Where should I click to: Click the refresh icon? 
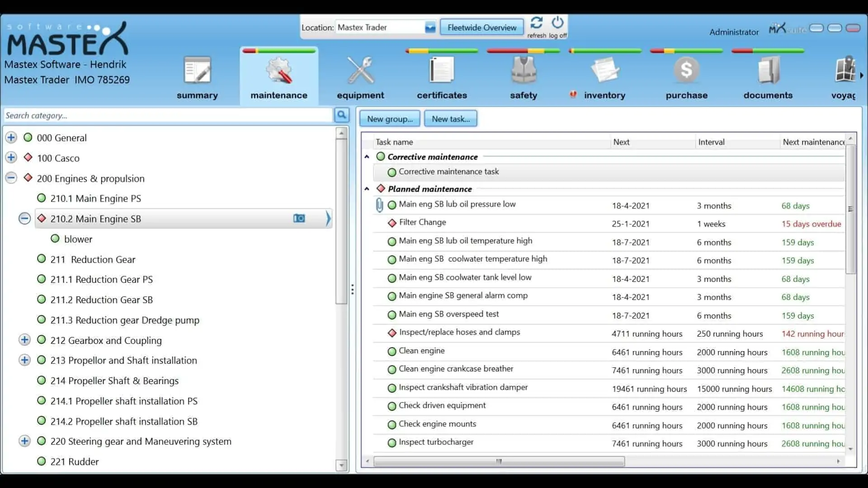(537, 23)
